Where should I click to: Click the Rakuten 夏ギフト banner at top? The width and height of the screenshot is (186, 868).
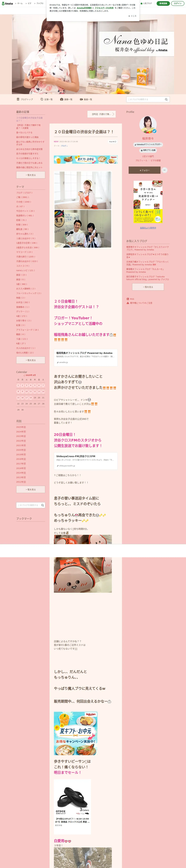[x=86, y=159]
